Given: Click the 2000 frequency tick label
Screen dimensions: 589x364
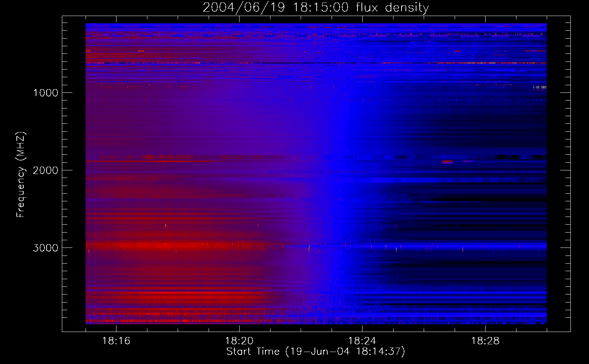Looking at the screenshot, I should coord(46,170).
